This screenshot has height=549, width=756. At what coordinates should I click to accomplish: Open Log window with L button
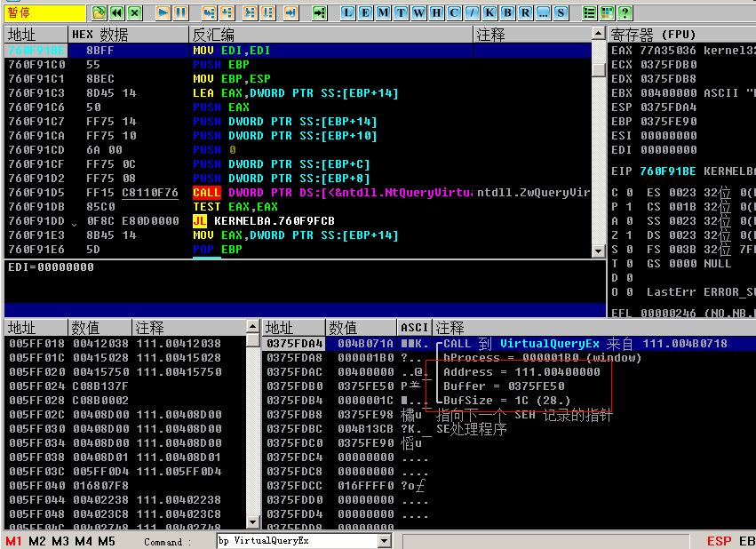346,12
